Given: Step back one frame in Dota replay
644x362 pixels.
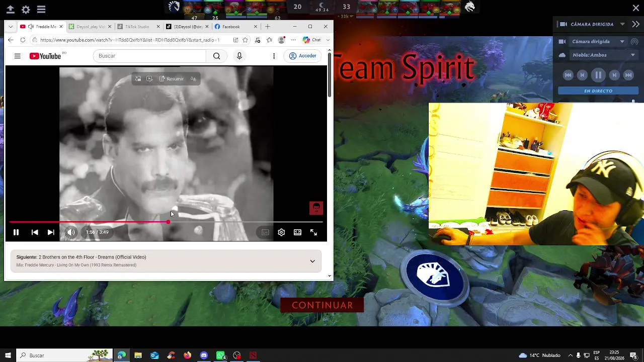Looking at the screenshot, I should pos(582,75).
